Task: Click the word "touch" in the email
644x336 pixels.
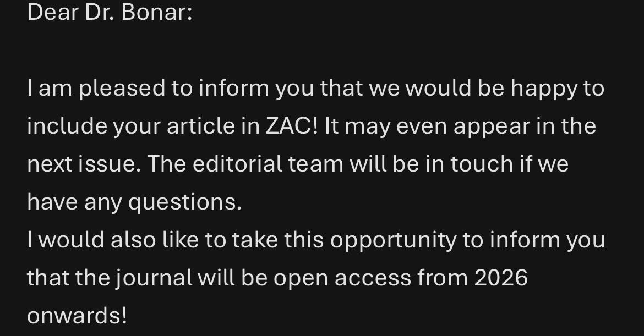Action: click(x=482, y=164)
